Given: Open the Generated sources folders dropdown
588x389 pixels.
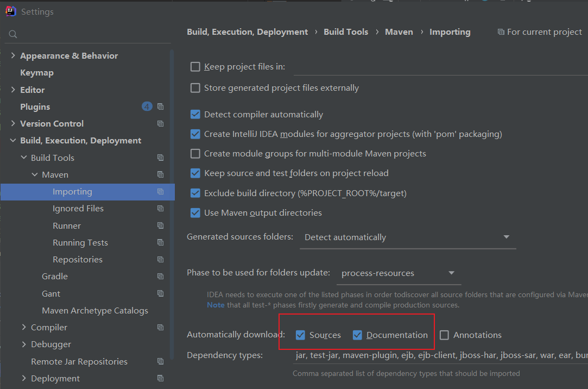Looking at the screenshot, I should point(407,237).
